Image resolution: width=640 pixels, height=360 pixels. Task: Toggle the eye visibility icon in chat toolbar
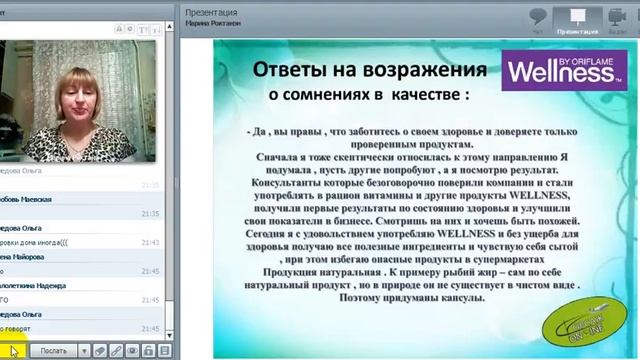tap(132, 351)
